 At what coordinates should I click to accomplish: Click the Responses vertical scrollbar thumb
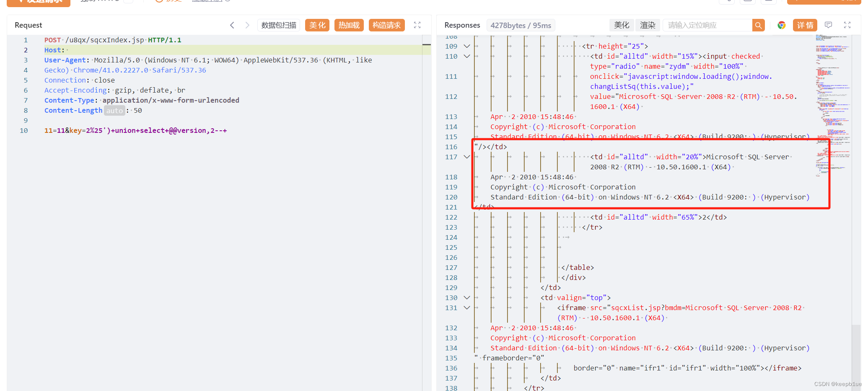click(x=856, y=357)
